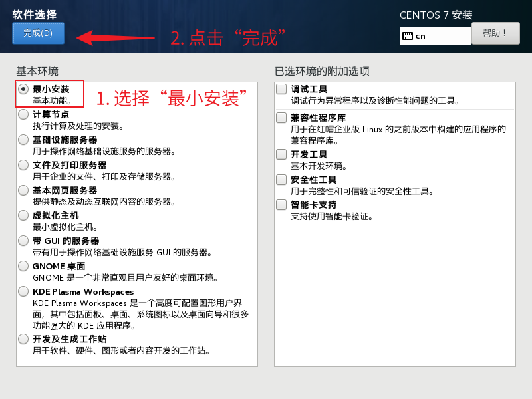Select the 计算节点 environment option
The width and height of the screenshot is (532, 399).
tap(23, 114)
